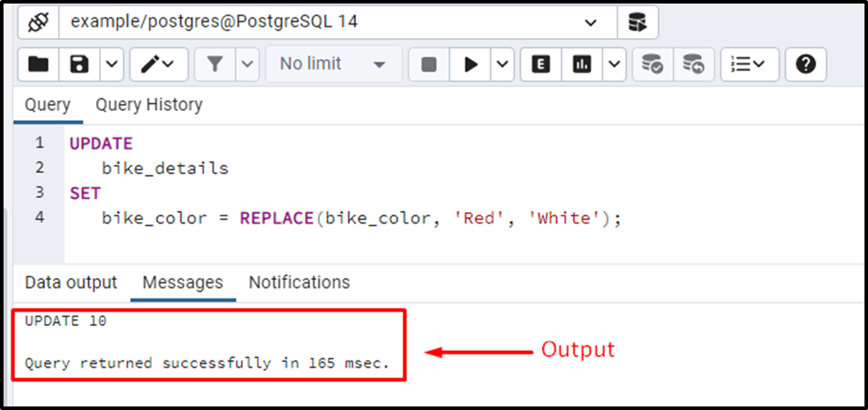Expand the save options arrow
This screenshot has width=868, height=410.
point(112,65)
